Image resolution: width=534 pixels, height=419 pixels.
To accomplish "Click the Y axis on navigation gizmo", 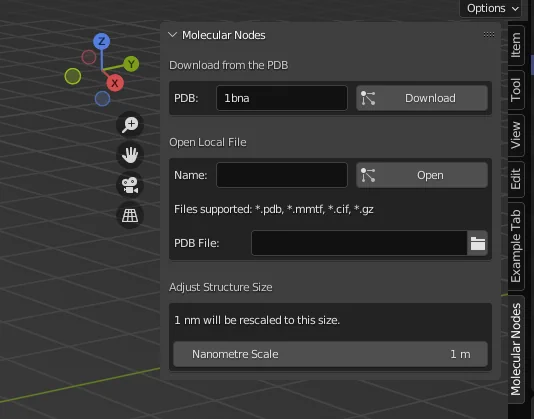I will 131,64.
